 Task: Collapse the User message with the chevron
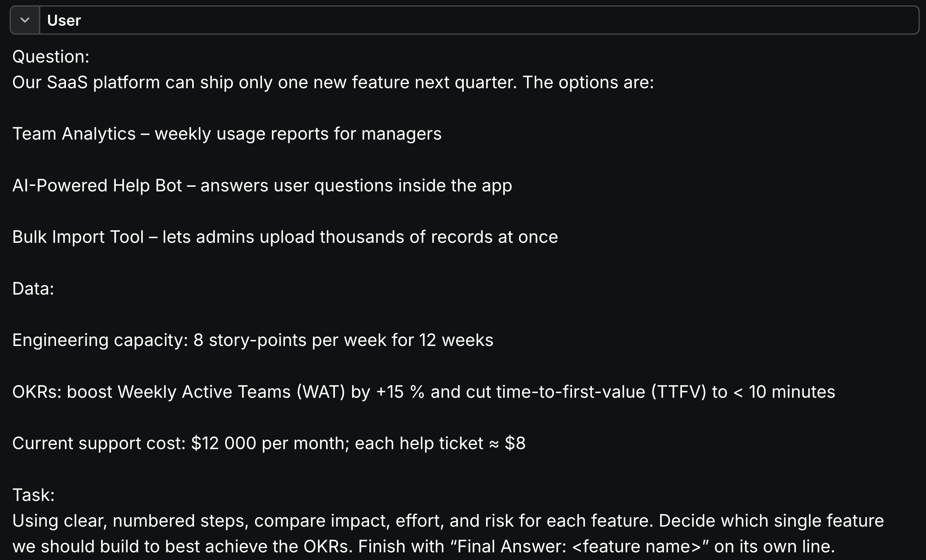(x=25, y=20)
